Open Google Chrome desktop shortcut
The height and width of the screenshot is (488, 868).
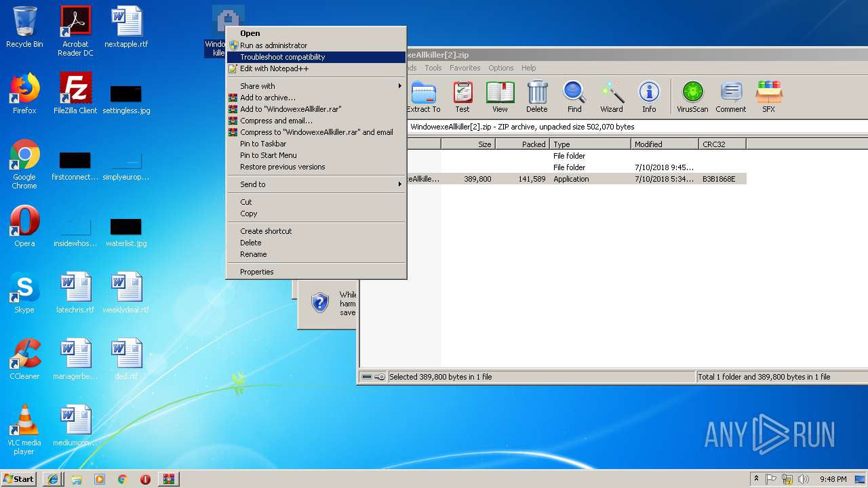(24, 164)
